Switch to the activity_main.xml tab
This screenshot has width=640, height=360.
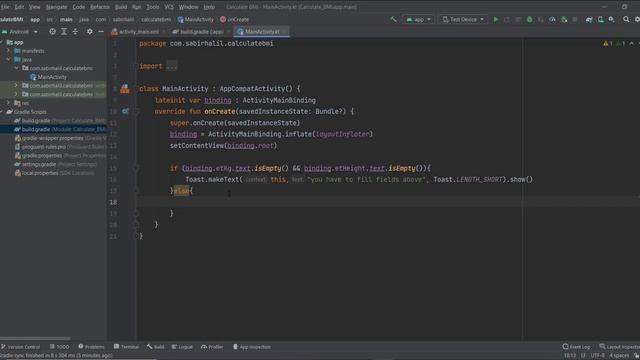(x=138, y=31)
